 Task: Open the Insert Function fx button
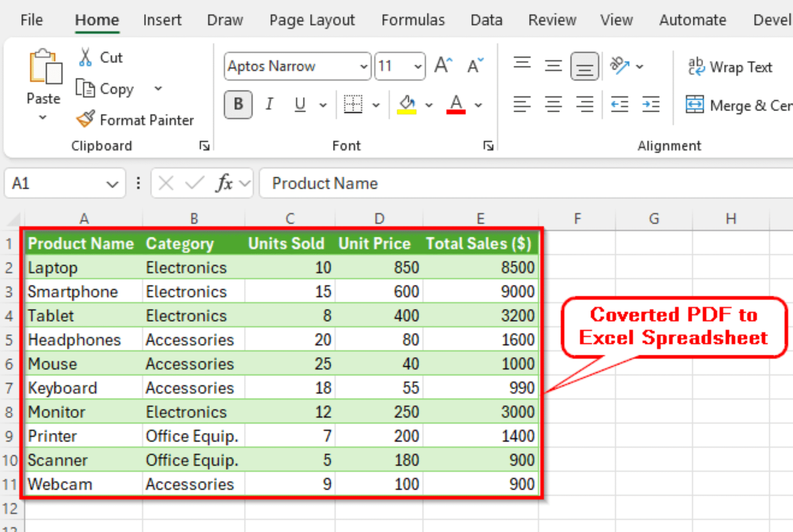pos(225,183)
